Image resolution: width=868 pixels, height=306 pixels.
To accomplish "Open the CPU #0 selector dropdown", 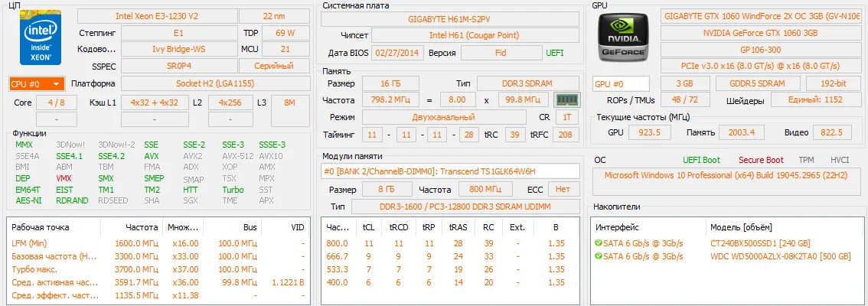I will click(x=37, y=84).
